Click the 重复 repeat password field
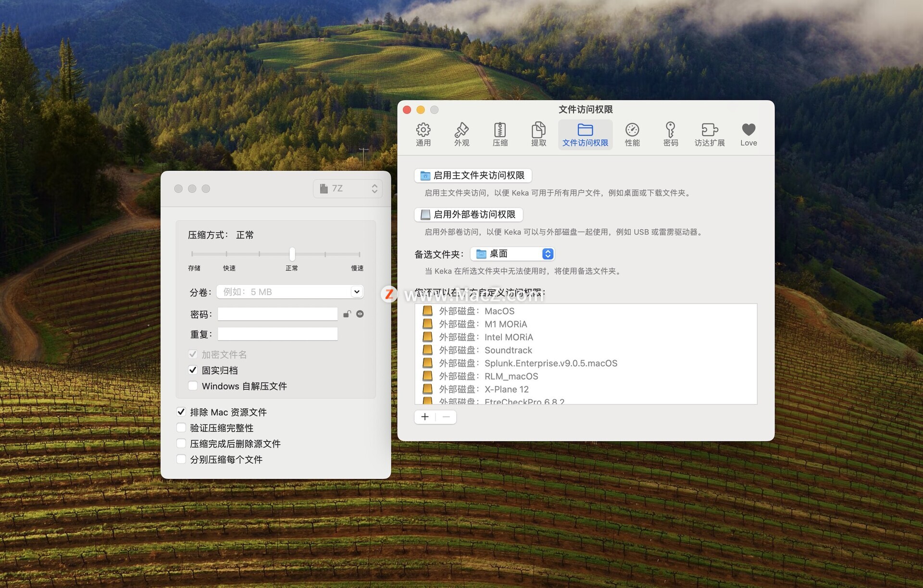This screenshot has height=588, width=923. pos(277,334)
